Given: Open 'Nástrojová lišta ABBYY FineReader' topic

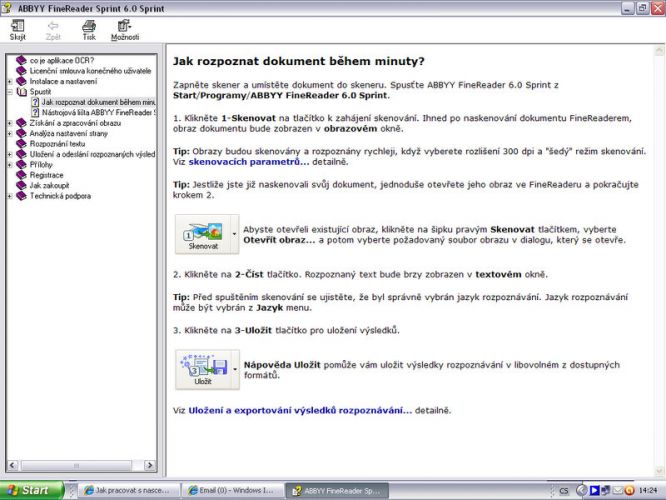Looking at the screenshot, I should pos(99,113).
